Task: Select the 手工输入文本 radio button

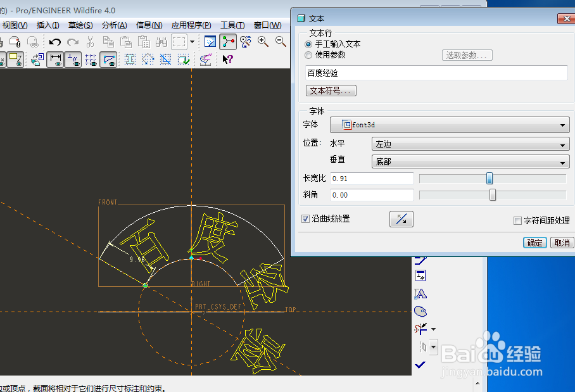Action: (x=308, y=44)
